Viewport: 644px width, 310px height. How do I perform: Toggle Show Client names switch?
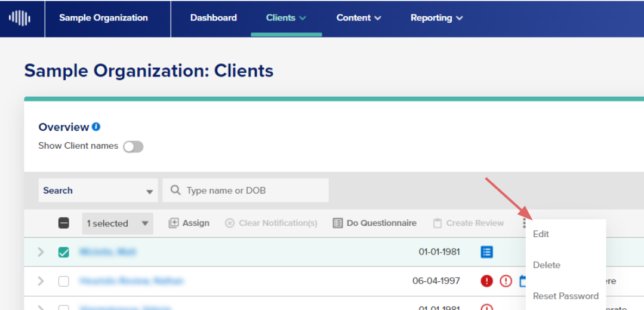(134, 147)
